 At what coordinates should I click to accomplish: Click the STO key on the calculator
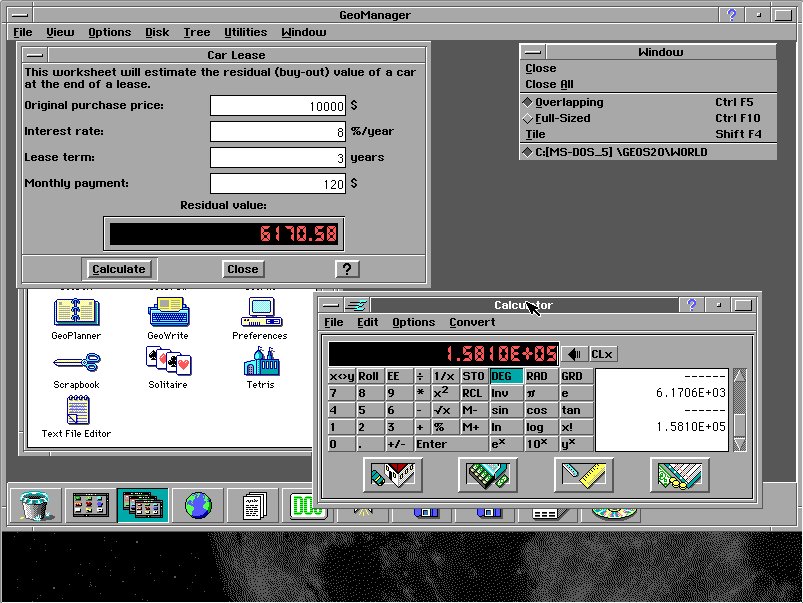point(473,376)
